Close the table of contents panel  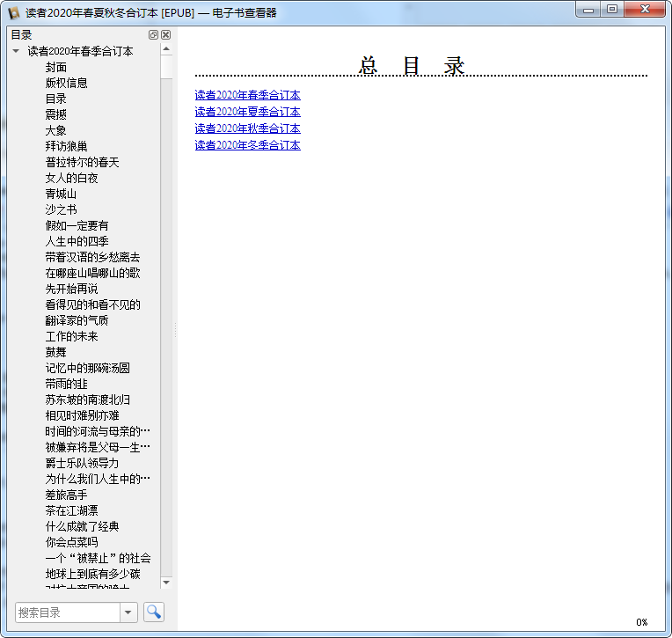(166, 34)
